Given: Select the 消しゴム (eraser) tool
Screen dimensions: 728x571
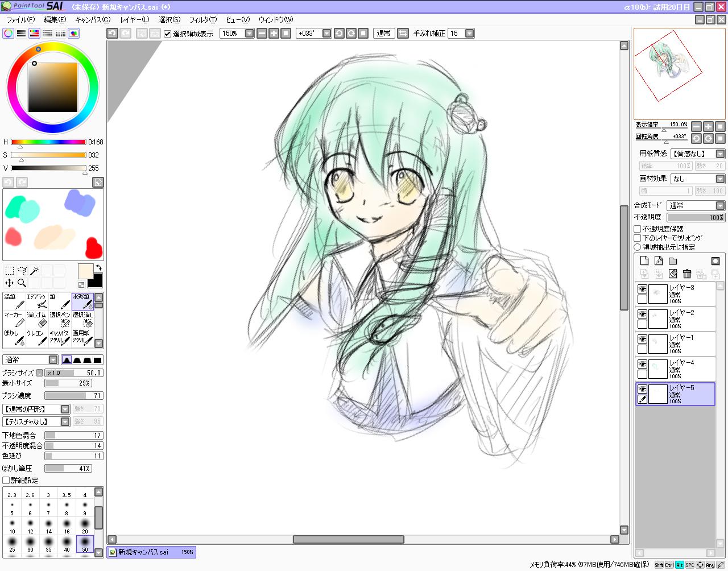Looking at the screenshot, I should pos(37,320).
